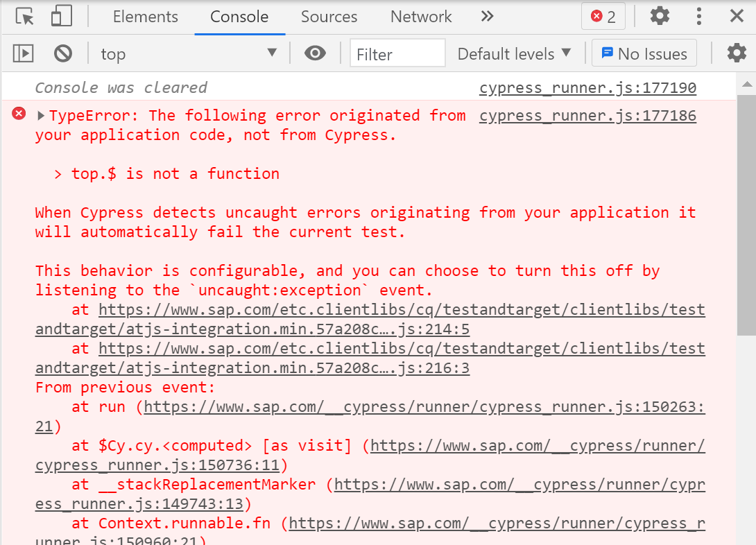Viewport: 756px width, 545px height.
Task: Open console settings gear
Action: pyautogui.click(x=736, y=53)
